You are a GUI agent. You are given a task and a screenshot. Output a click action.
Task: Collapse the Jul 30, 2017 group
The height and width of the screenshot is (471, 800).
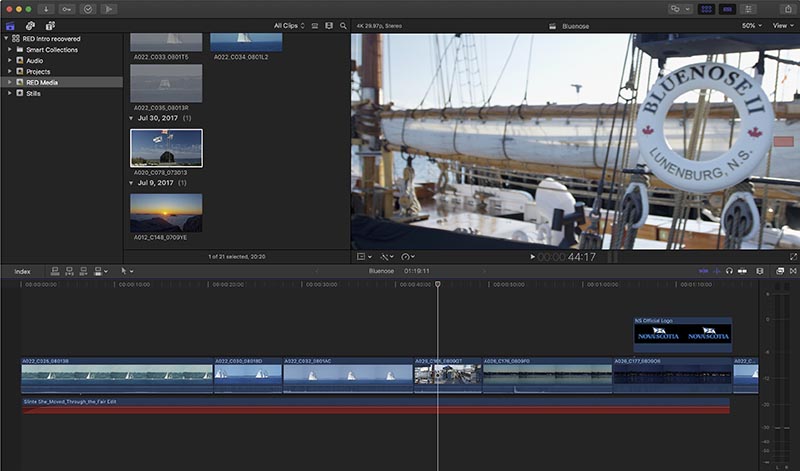(131, 118)
